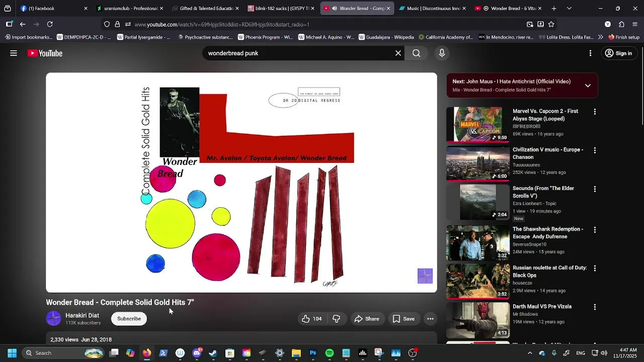The width and height of the screenshot is (644, 362).
Task: Select "Secunda (From The Elder Scrolls V)" title
Action: pos(543,192)
